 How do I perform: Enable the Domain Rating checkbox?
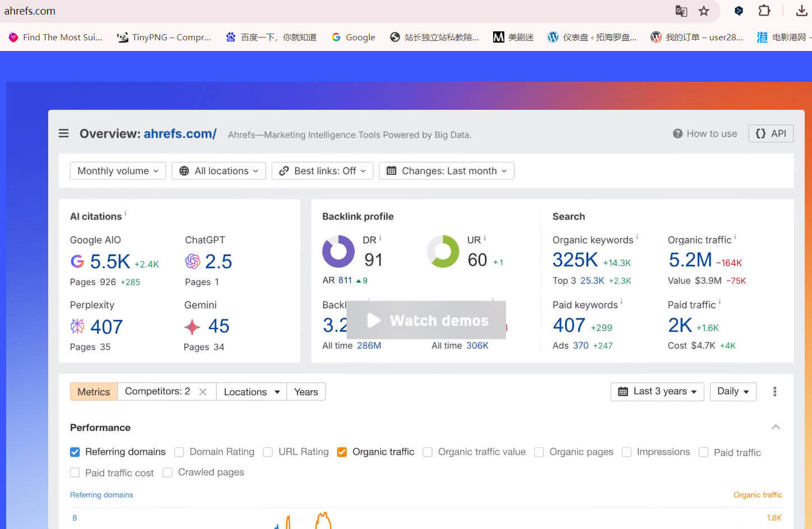click(179, 452)
